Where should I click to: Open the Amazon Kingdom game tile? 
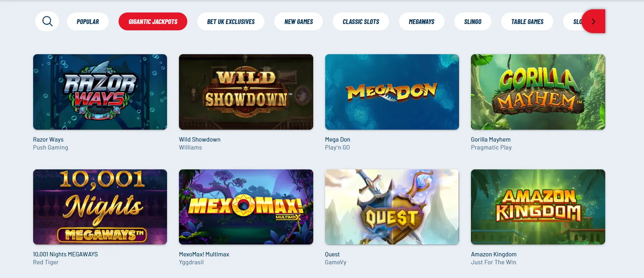click(x=538, y=207)
